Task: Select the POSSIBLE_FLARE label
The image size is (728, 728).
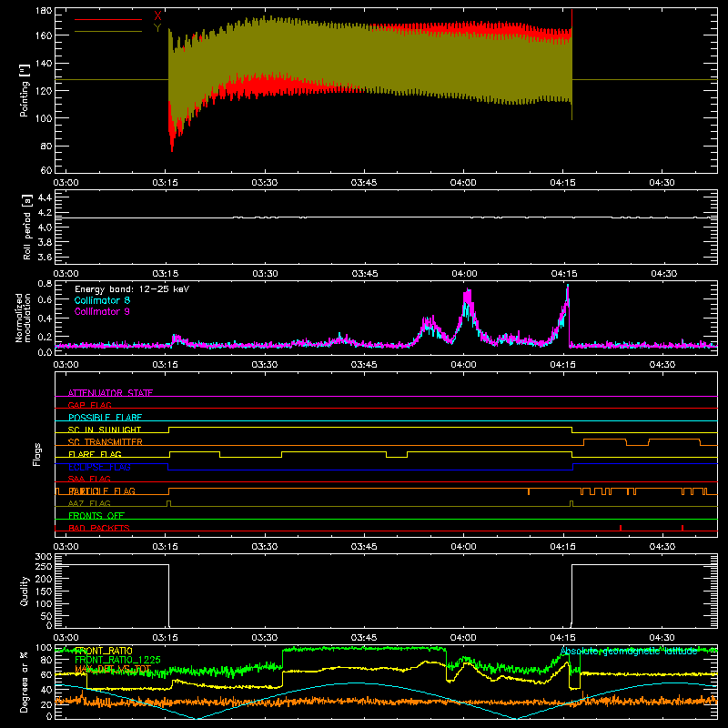Action: [105, 418]
